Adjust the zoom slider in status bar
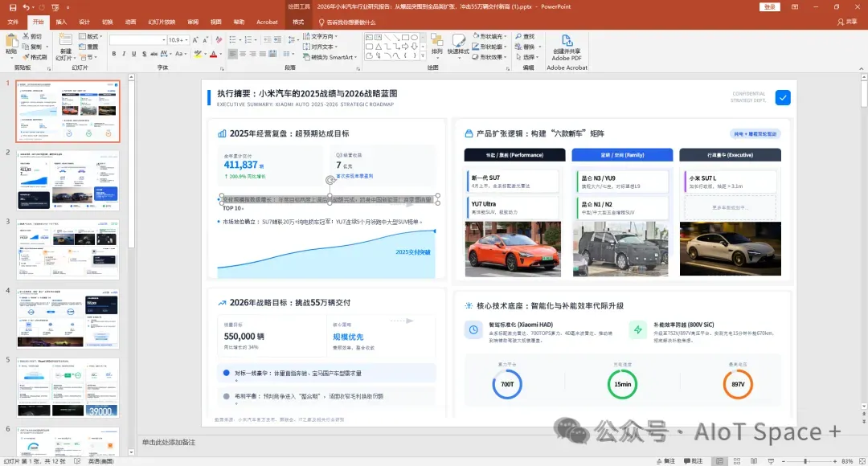868x466 pixels. tap(805, 461)
